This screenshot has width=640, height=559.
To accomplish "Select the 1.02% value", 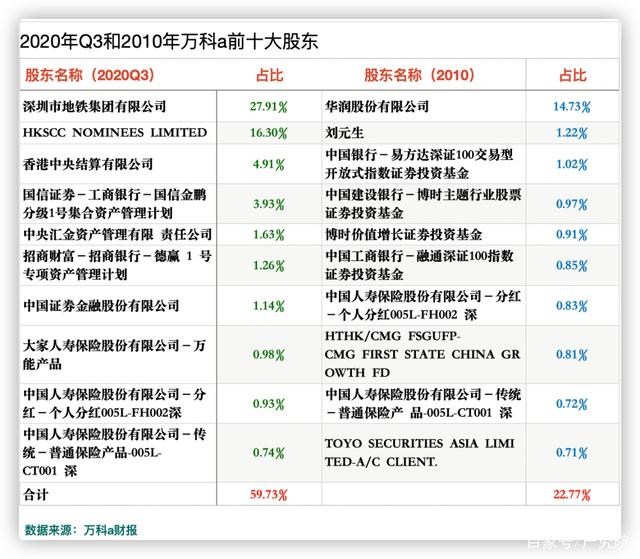I will point(571,164).
